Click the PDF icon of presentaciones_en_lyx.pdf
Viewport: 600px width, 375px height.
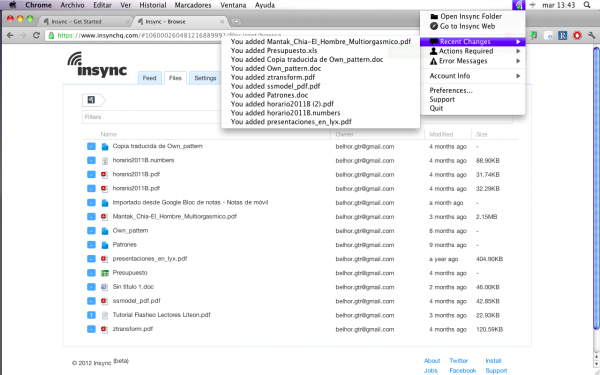(104, 259)
